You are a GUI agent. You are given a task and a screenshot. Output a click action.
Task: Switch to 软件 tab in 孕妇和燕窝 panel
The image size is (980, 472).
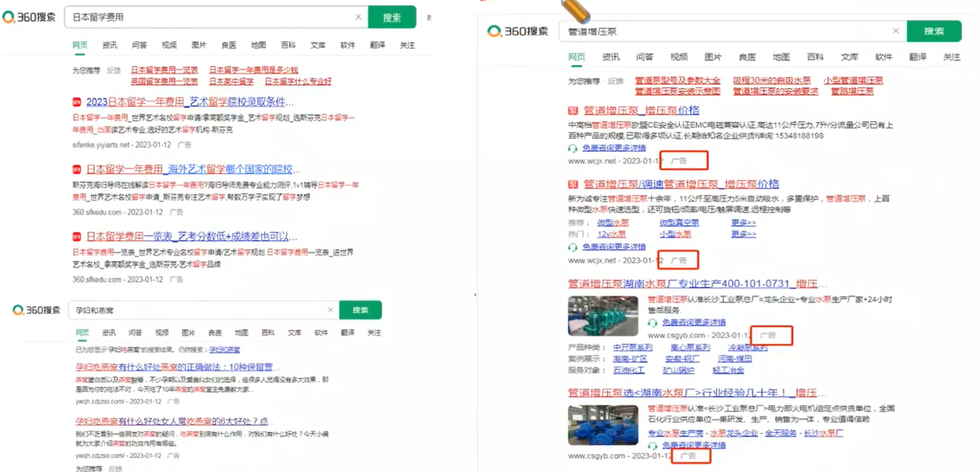321,333
